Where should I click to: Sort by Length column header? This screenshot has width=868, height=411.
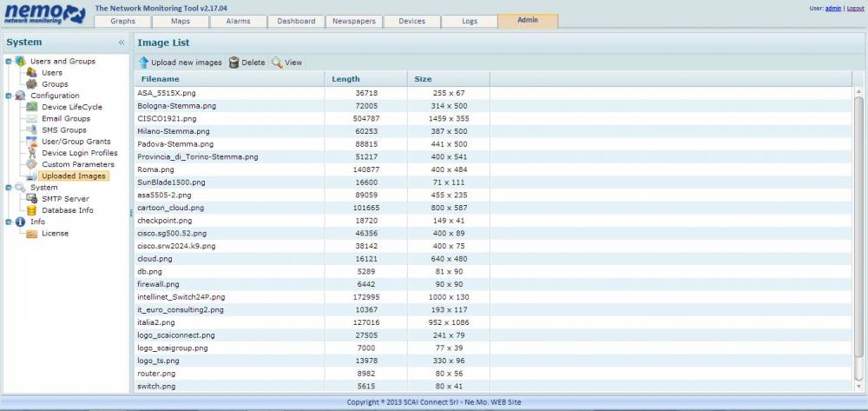tap(366, 79)
